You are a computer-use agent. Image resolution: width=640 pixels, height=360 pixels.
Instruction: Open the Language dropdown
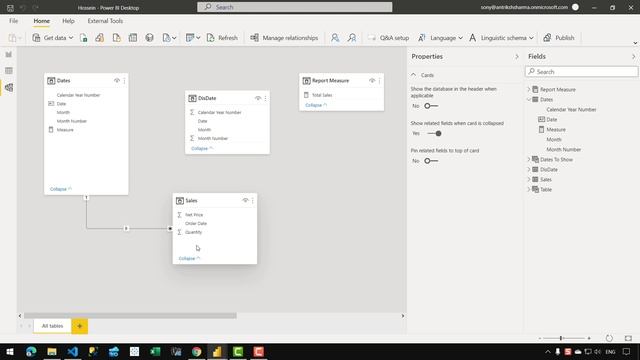[440, 38]
